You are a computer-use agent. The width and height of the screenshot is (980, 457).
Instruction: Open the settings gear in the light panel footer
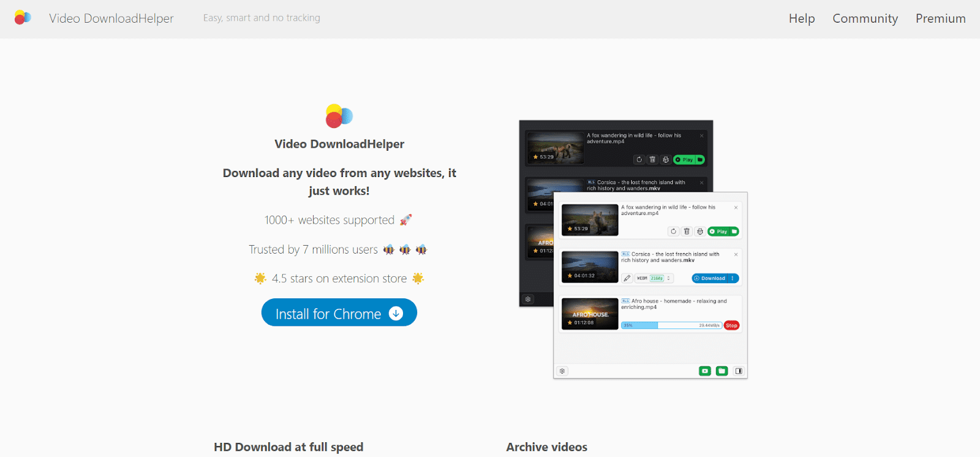click(562, 371)
